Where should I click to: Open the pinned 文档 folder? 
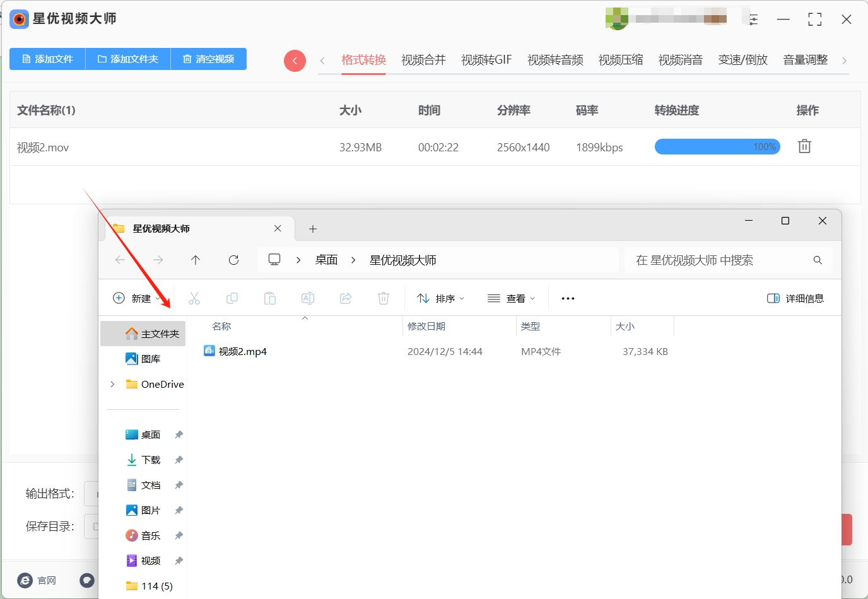[x=143, y=485]
